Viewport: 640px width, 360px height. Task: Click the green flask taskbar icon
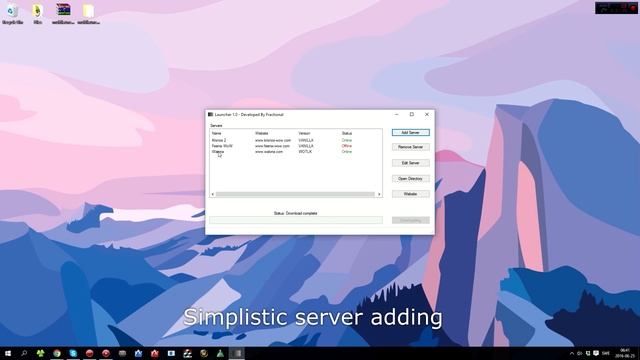tap(220, 353)
